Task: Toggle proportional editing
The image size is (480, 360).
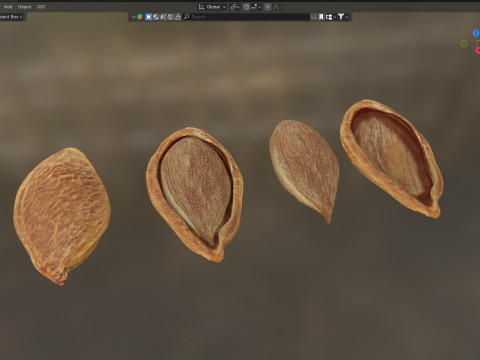Action: [267, 7]
